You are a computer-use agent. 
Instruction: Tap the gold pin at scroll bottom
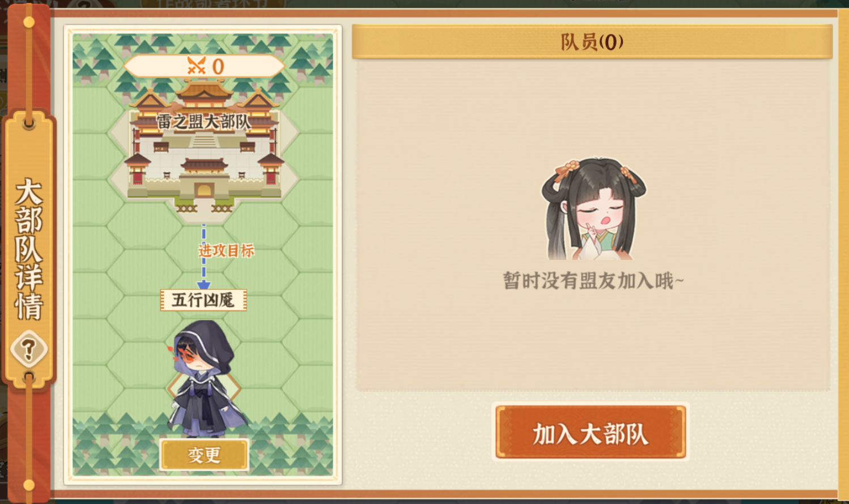click(x=29, y=485)
